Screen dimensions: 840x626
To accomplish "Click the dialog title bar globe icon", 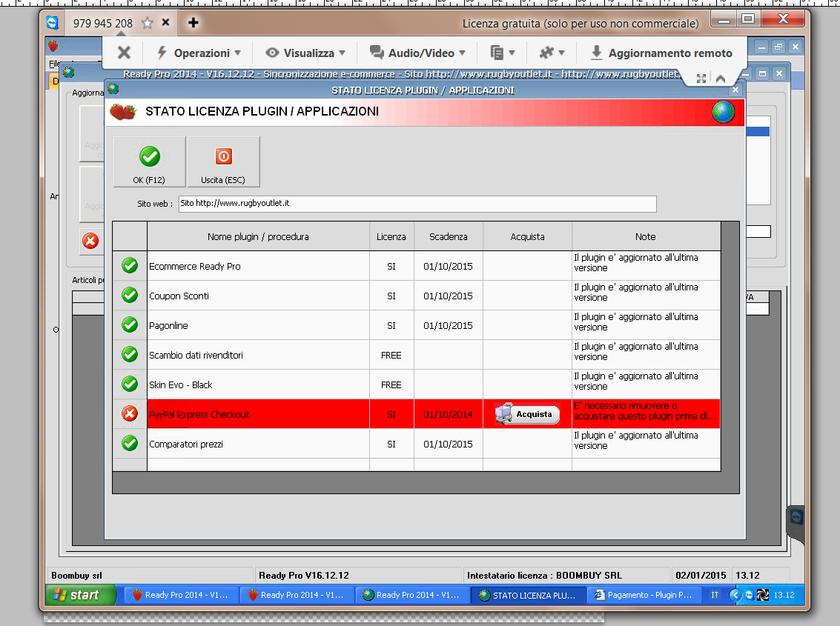I will 113,88.
